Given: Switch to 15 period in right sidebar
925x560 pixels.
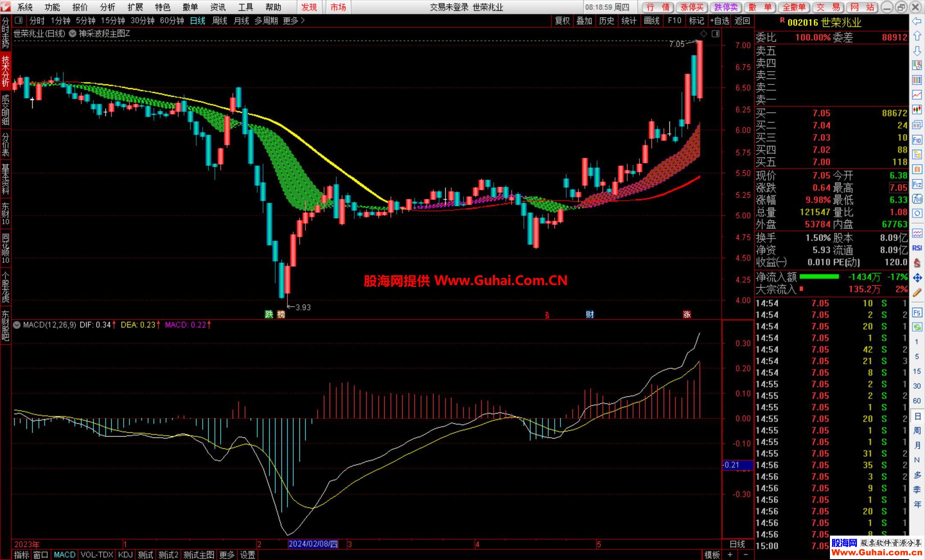Looking at the screenshot, I should click(917, 371).
